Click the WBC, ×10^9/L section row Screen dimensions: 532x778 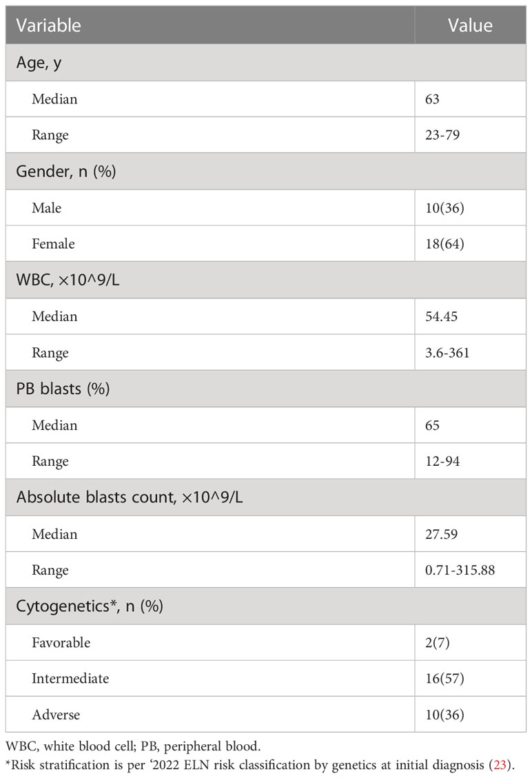[x=266, y=280]
